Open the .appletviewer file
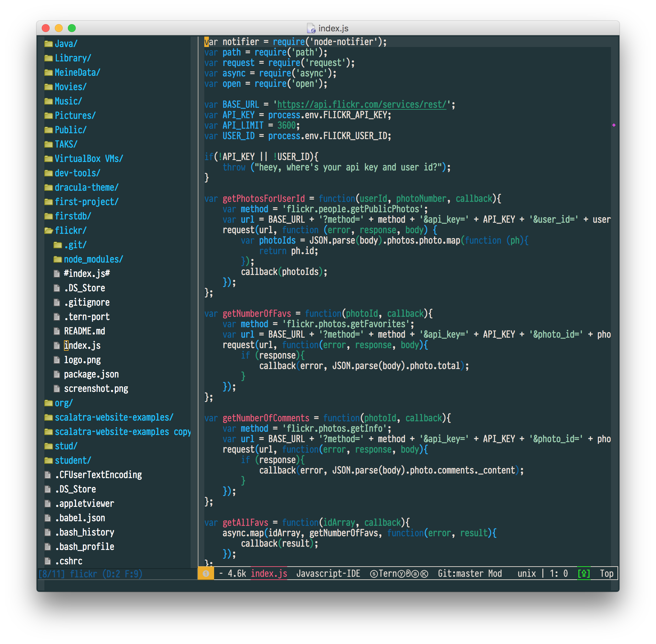The image size is (656, 644). pyautogui.click(x=85, y=504)
